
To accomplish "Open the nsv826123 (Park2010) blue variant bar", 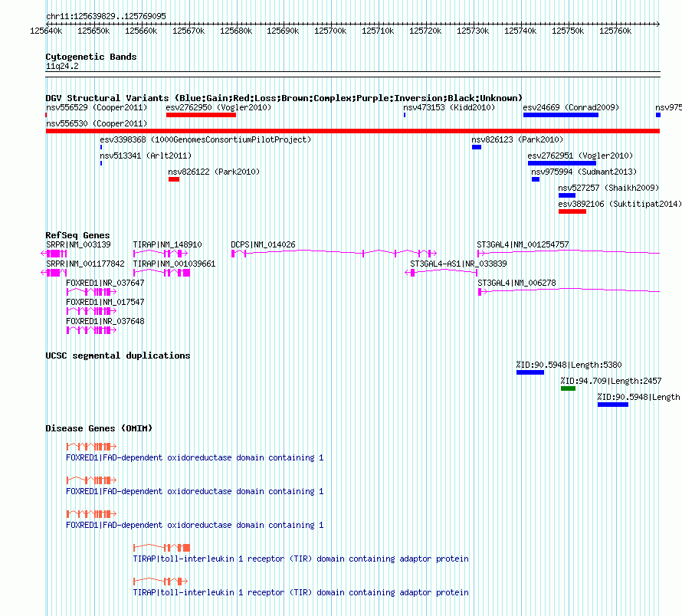I will click(x=477, y=147).
